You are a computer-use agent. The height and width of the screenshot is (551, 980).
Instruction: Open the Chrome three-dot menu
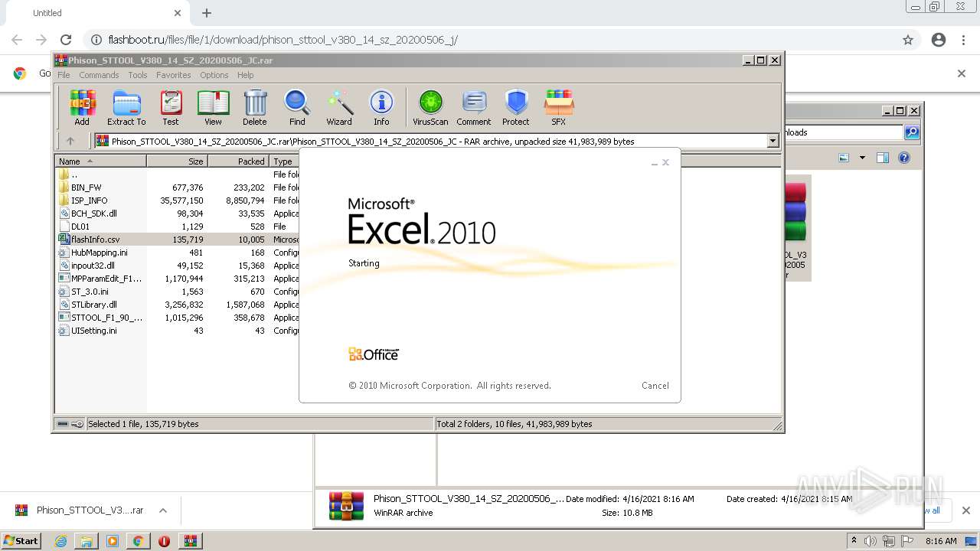coord(963,40)
